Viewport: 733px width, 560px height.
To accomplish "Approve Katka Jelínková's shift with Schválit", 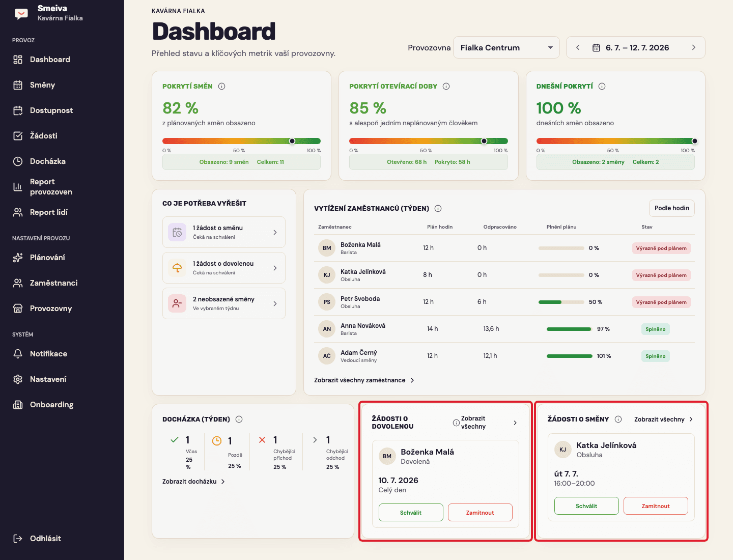I will (586, 506).
